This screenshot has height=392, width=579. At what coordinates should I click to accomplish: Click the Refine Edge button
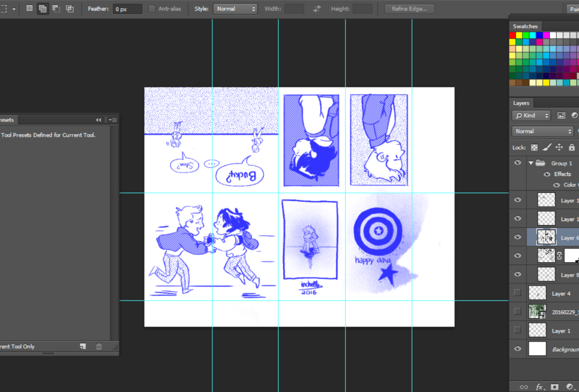(x=409, y=9)
